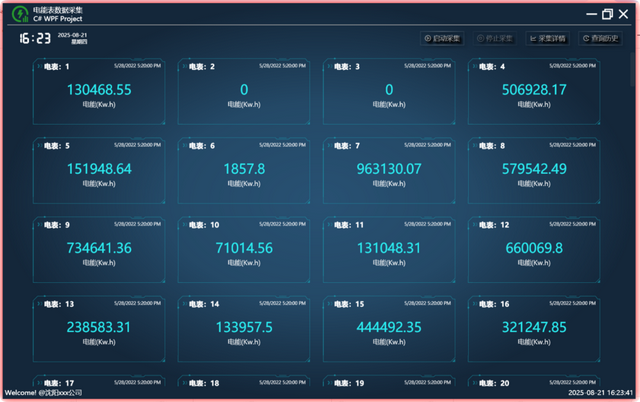Click the timestamp on meter 7 card
The image size is (640, 402).
[x=427, y=145]
